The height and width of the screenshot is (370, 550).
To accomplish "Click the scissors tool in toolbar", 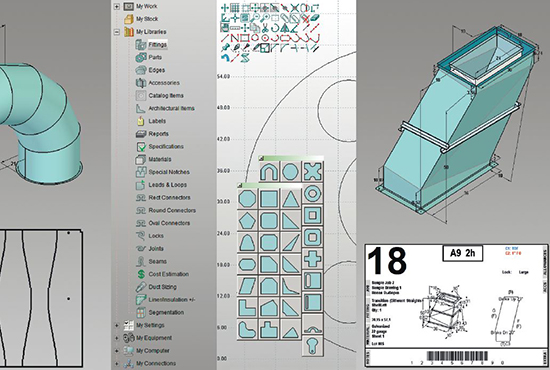I will [x=265, y=27].
